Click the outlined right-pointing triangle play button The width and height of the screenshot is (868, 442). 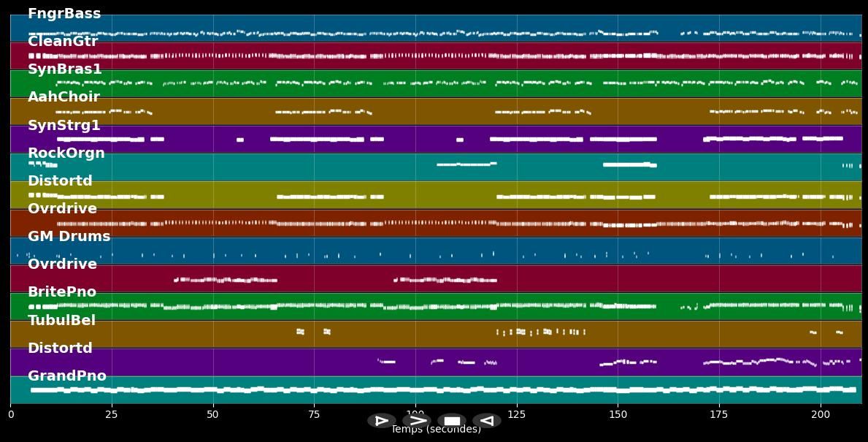(x=381, y=421)
